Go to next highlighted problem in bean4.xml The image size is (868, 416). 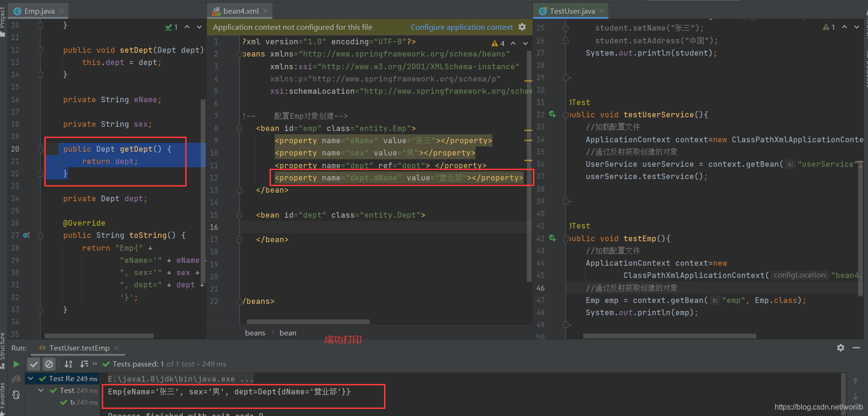(525, 43)
